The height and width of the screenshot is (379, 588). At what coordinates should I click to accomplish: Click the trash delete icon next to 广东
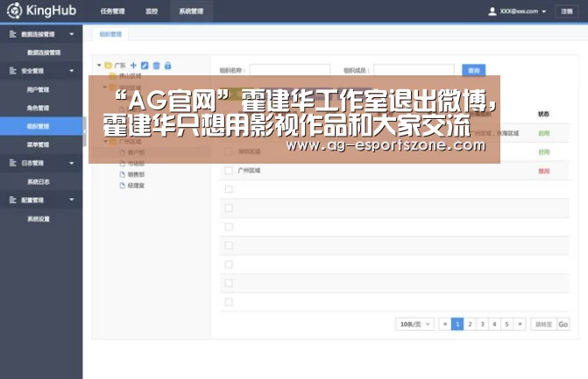click(x=156, y=66)
